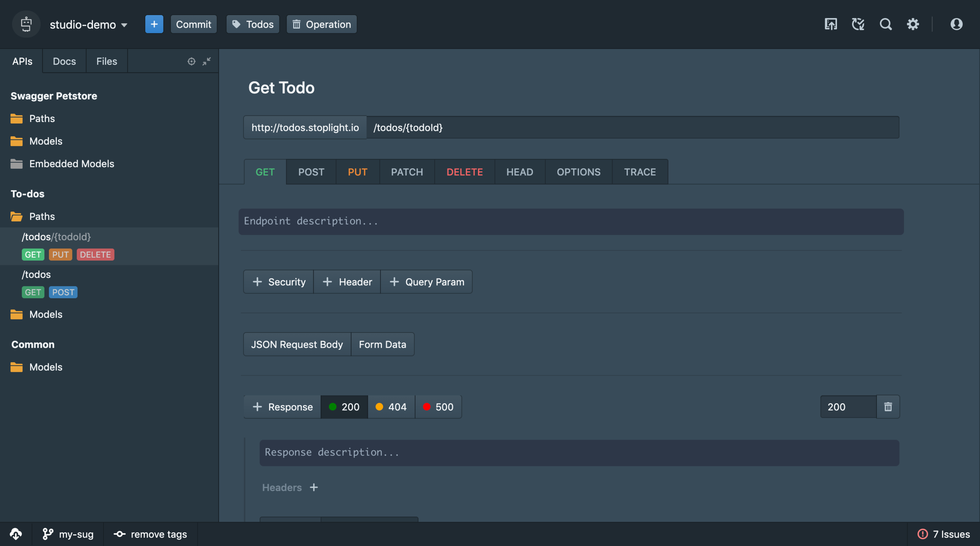Image resolution: width=980 pixels, height=546 pixels.
Task: Click the Commit button
Action: (x=193, y=24)
